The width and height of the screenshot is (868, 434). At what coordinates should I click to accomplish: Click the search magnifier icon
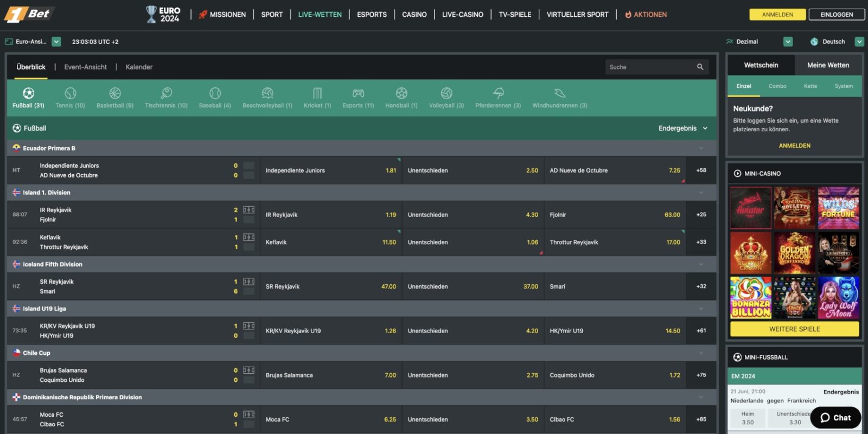tap(700, 67)
